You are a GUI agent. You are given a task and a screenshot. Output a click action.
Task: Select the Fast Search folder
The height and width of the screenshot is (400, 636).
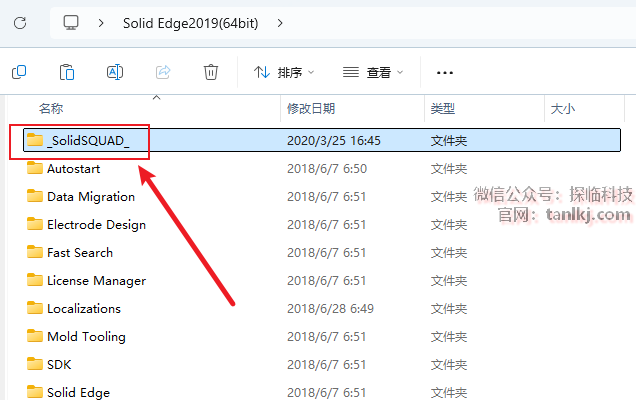80,252
